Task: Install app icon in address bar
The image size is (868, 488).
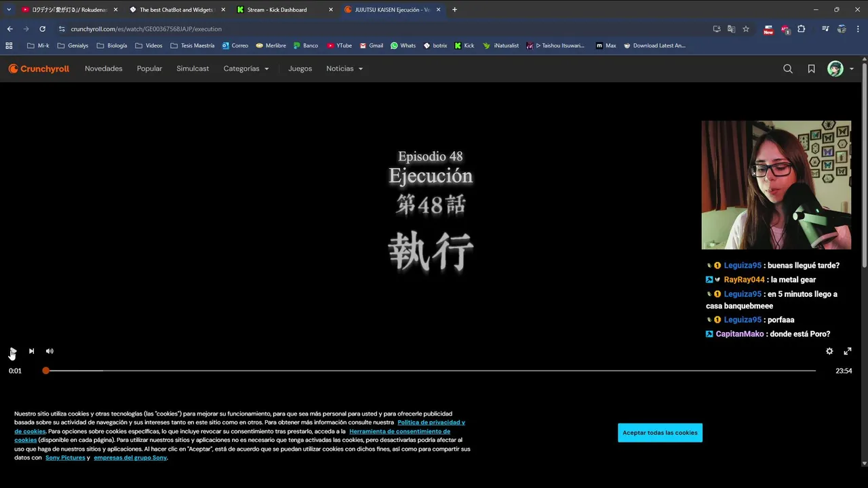Action: [x=717, y=29]
